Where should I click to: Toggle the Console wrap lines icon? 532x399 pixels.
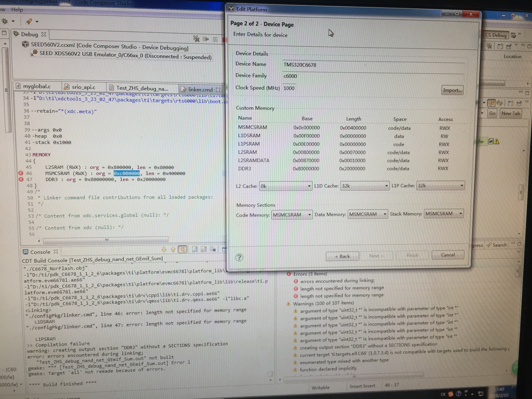tap(183, 249)
